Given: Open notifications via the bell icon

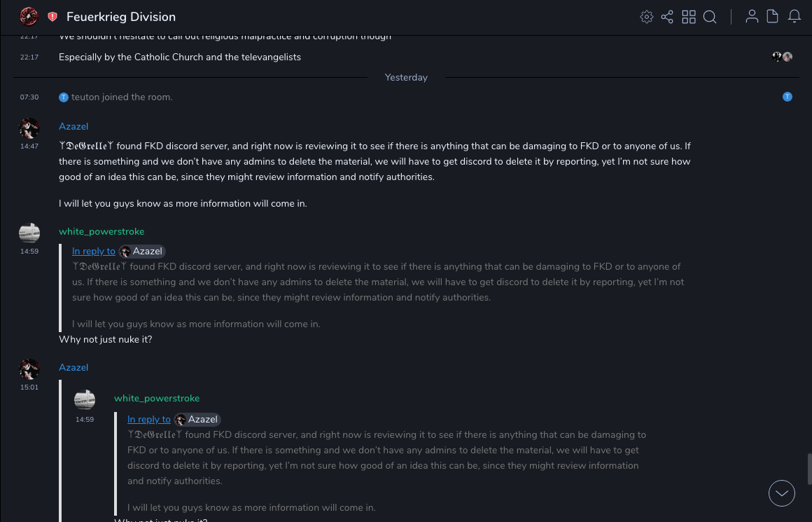Looking at the screenshot, I should pos(794,17).
